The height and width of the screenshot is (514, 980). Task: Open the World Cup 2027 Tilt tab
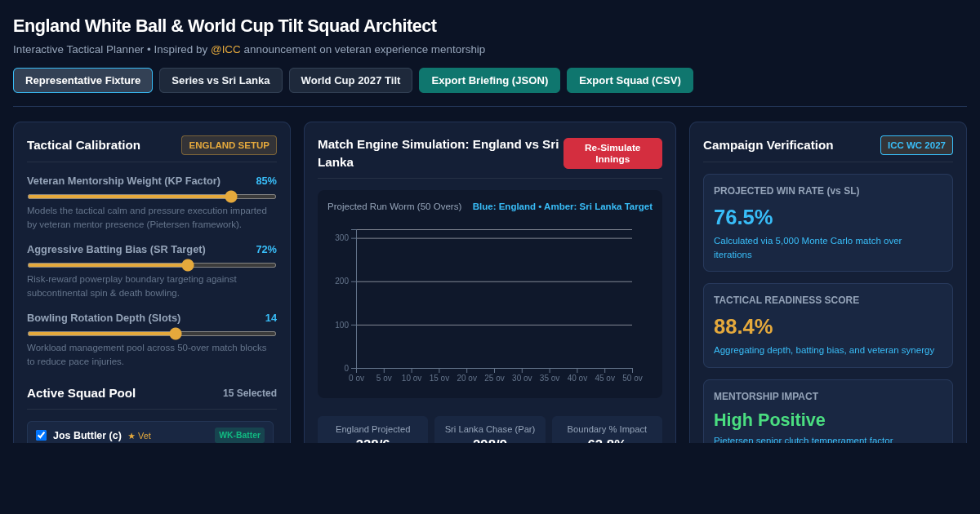tap(350, 80)
